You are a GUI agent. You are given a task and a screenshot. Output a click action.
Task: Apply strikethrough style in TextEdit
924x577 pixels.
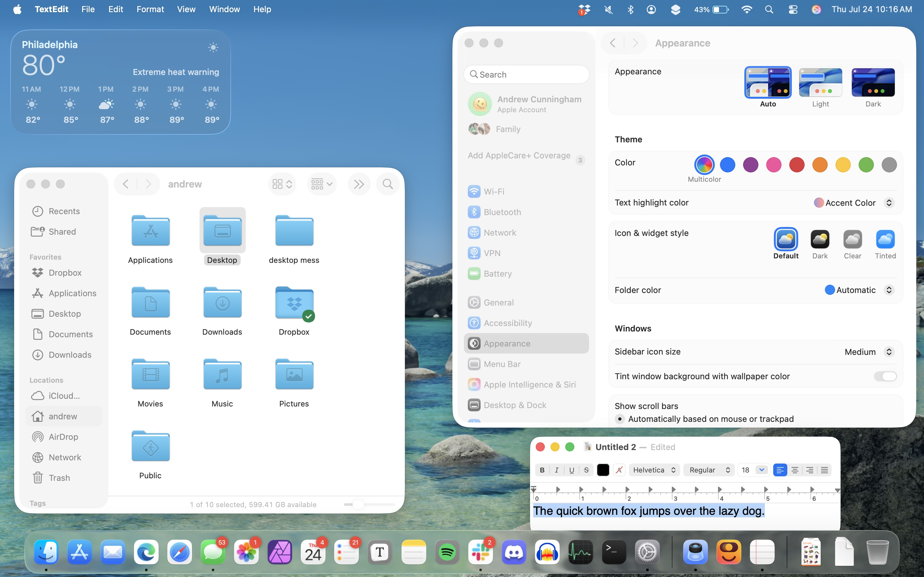pyautogui.click(x=586, y=470)
